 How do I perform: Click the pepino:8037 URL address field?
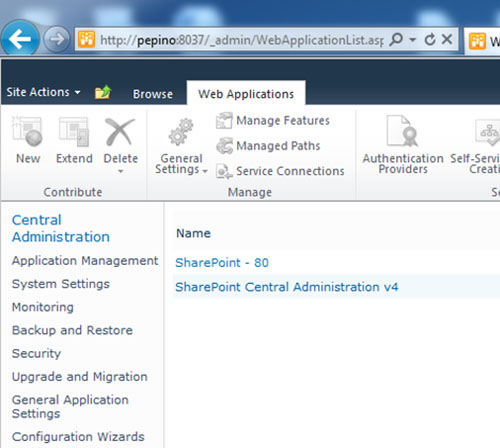tap(242, 40)
